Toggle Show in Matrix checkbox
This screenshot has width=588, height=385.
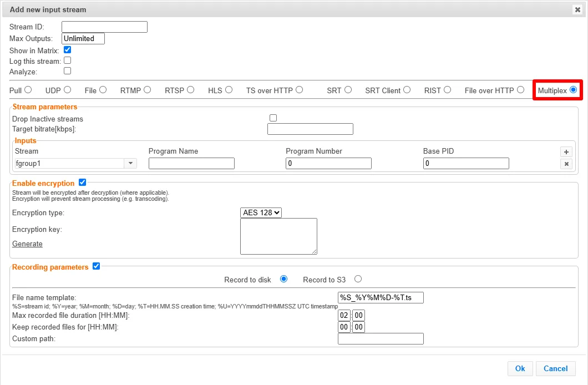click(68, 50)
